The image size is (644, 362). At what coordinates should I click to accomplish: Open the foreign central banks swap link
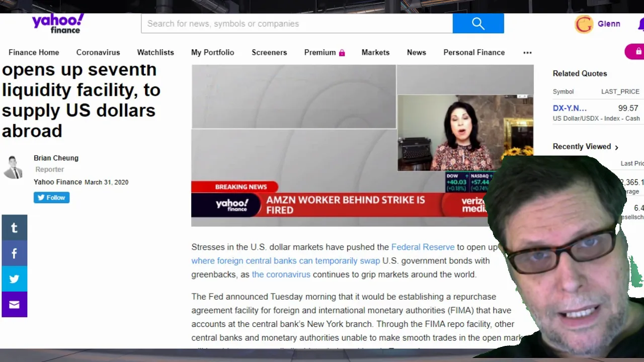tap(285, 260)
